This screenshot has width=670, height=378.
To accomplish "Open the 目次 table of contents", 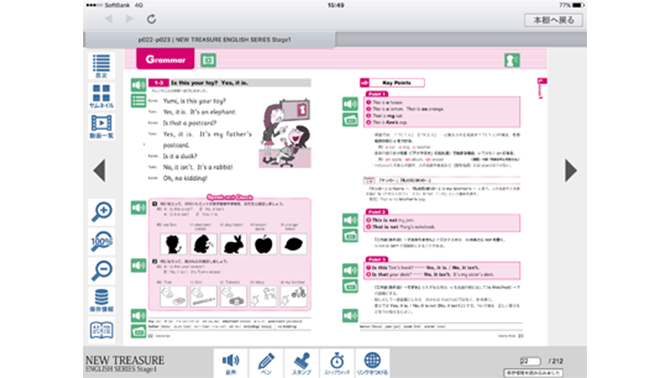I will click(101, 66).
